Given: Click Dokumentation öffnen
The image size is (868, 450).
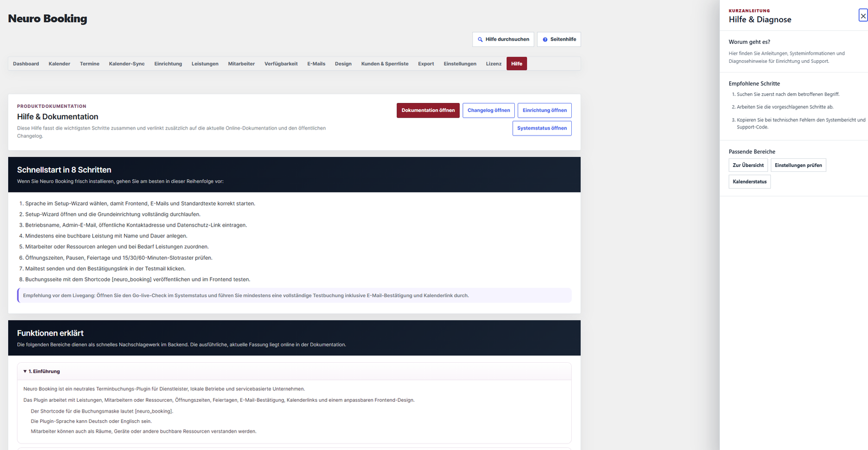Looking at the screenshot, I should tap(428, 111).
